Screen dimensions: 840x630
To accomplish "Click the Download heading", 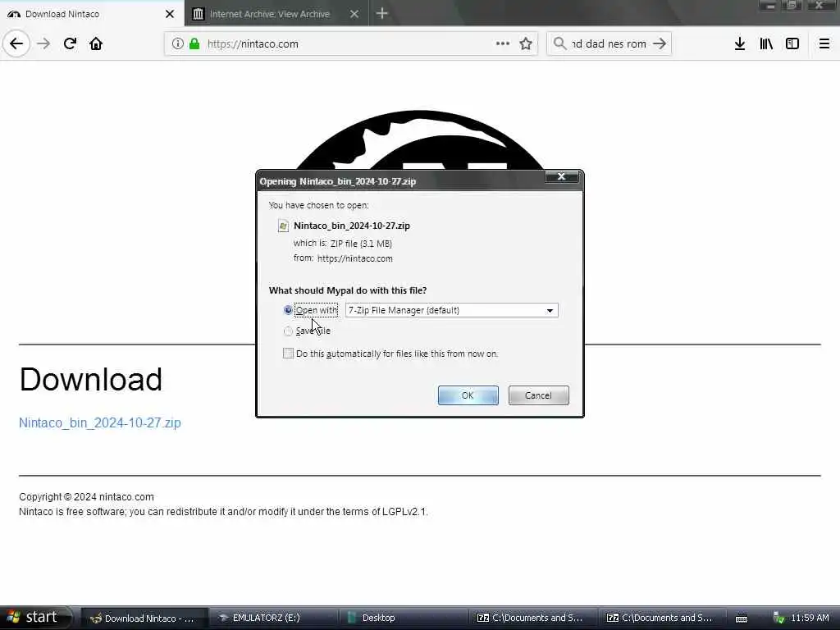I will (90, 379).
